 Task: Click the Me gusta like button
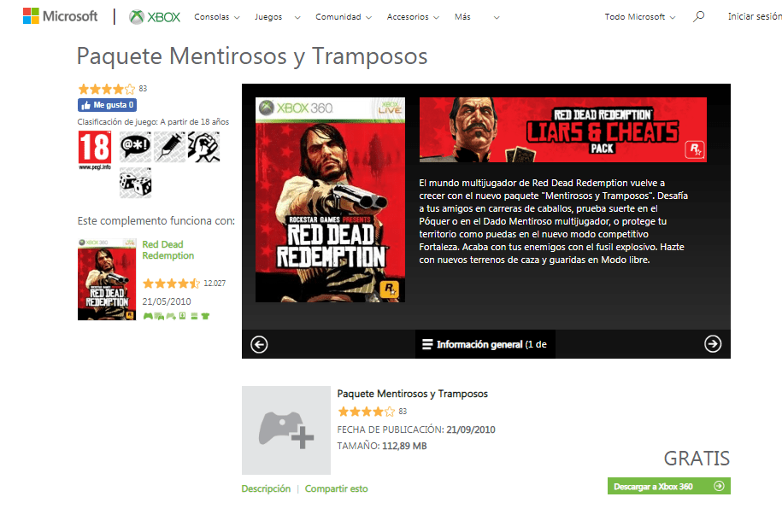pos(107,105)
